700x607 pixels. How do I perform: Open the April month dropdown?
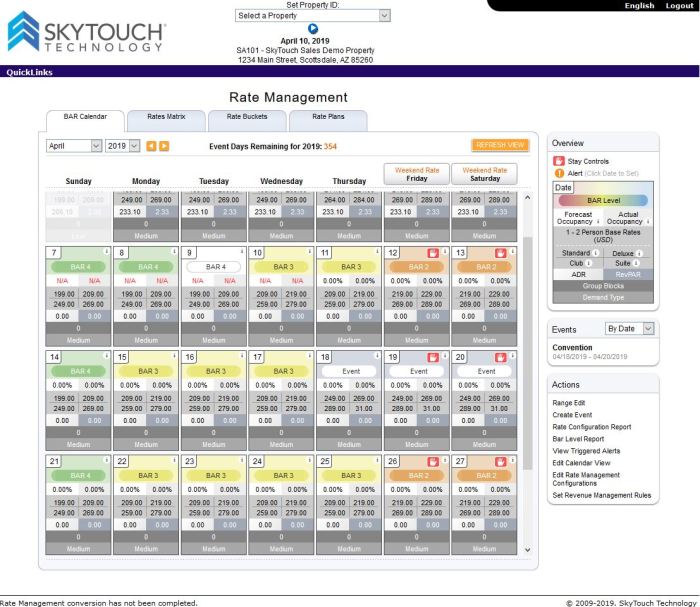point(74,146)
